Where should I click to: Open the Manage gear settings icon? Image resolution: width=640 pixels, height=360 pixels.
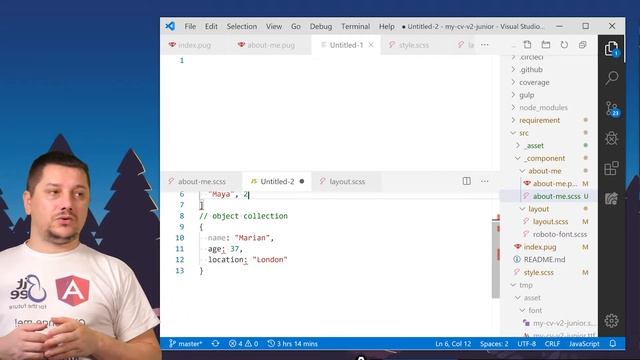(x=611, y=321)
